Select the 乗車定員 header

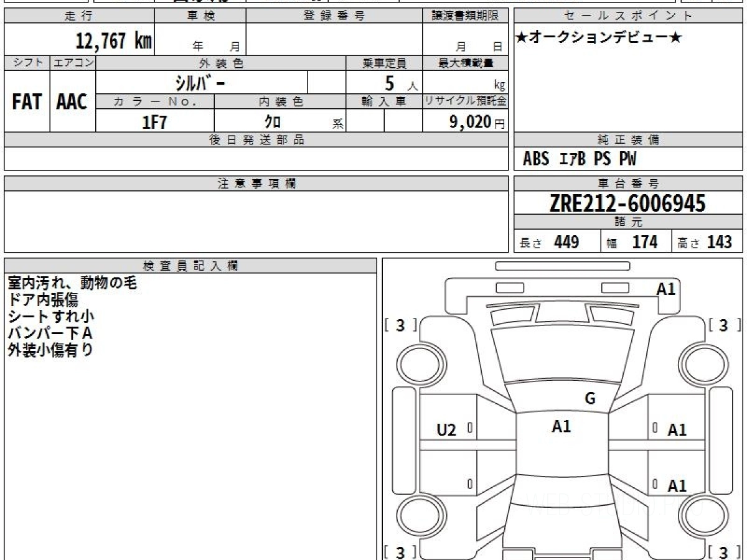coord(384,63)
